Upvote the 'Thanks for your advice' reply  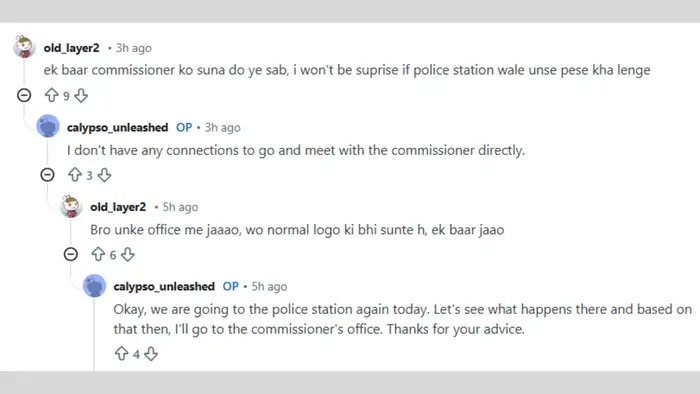coord(121,353)
